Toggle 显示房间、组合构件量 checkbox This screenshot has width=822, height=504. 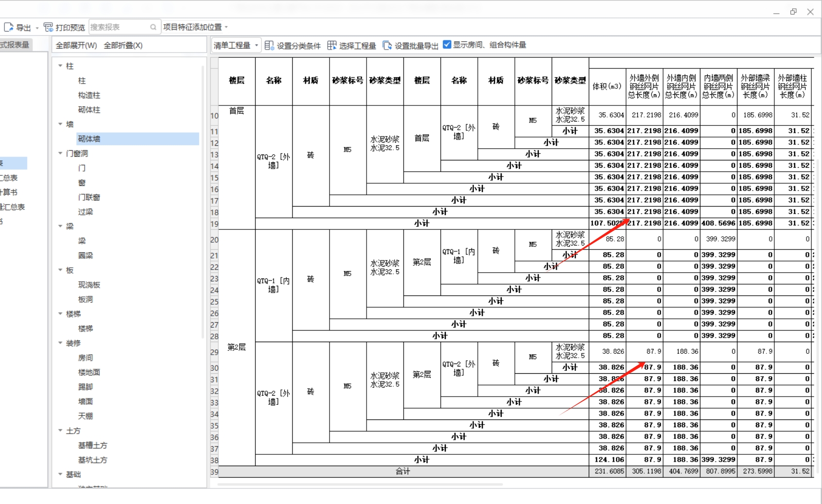click(447, 45)
